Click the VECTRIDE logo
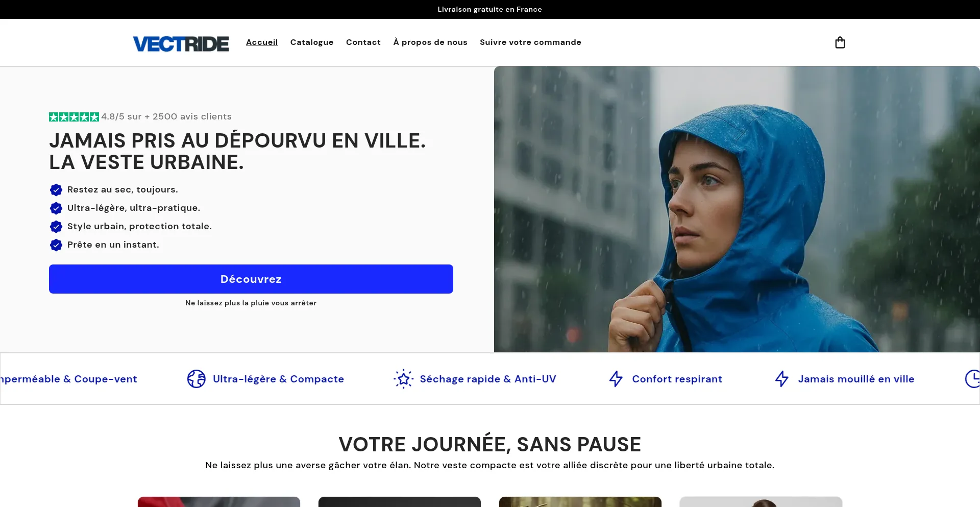980x507 pixels. pos(181,44)
